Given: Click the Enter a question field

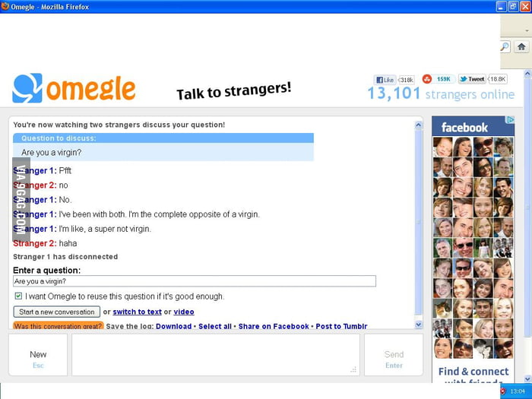Looking at the screenshot, I should click(x=195, y=281).
